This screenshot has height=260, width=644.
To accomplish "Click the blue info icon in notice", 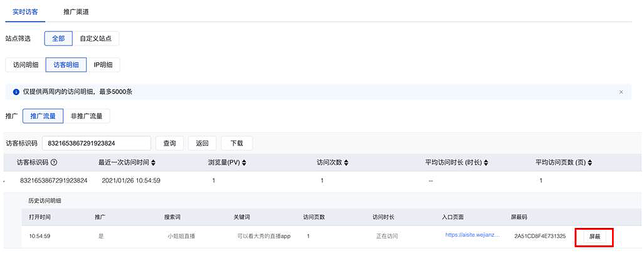I will coord(16,92).
